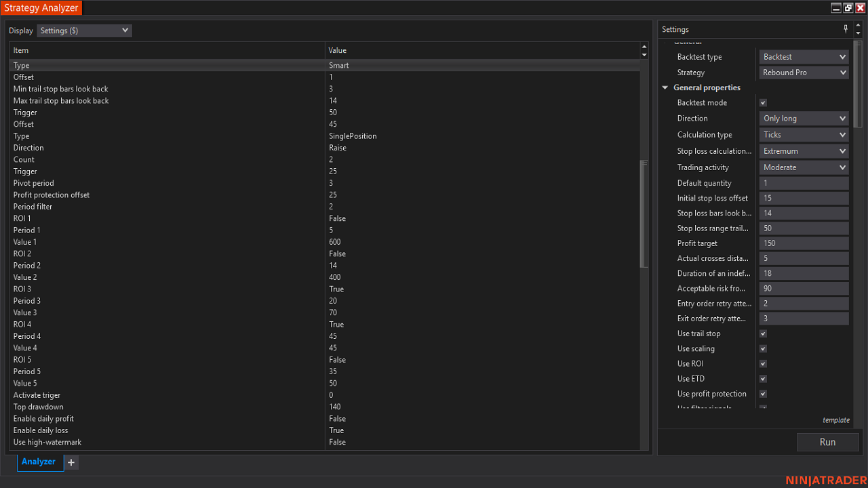Viewport: 868px width, 488px height.
Task: Toggle the Use trail stop checkbox
Action: tap(763, 334)
